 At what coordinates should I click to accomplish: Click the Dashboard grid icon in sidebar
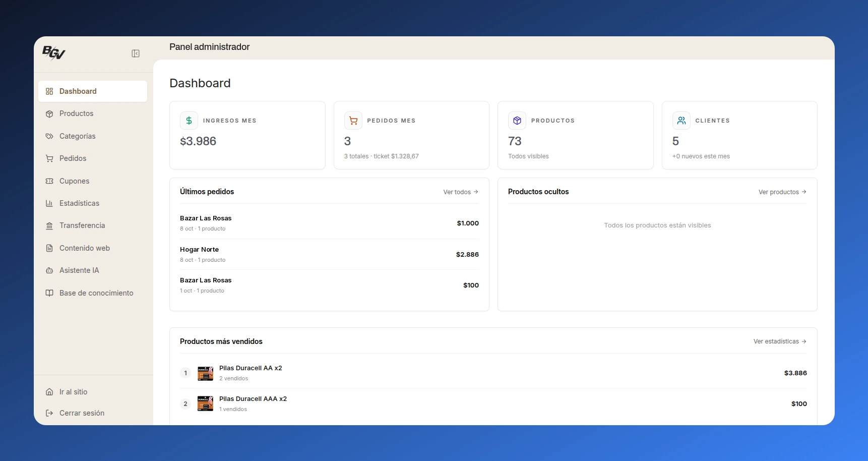pyautogui.click(x=49, y=91)
